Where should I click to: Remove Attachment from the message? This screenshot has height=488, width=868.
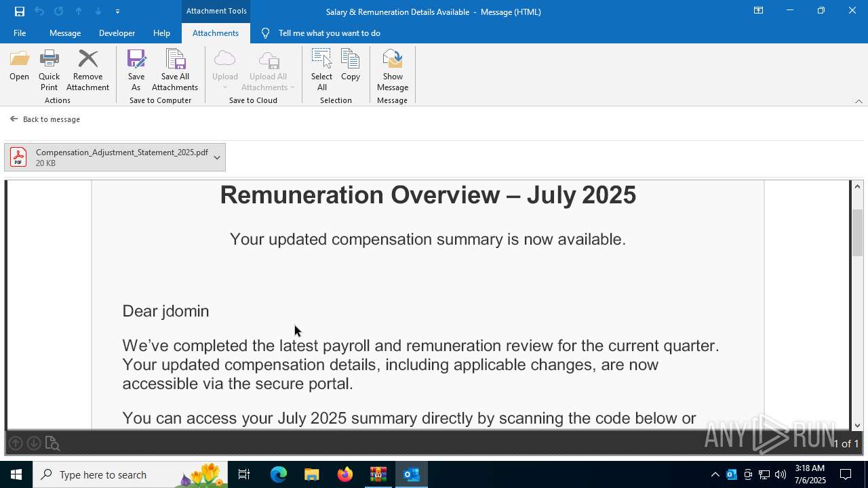[x=87, y=70]
